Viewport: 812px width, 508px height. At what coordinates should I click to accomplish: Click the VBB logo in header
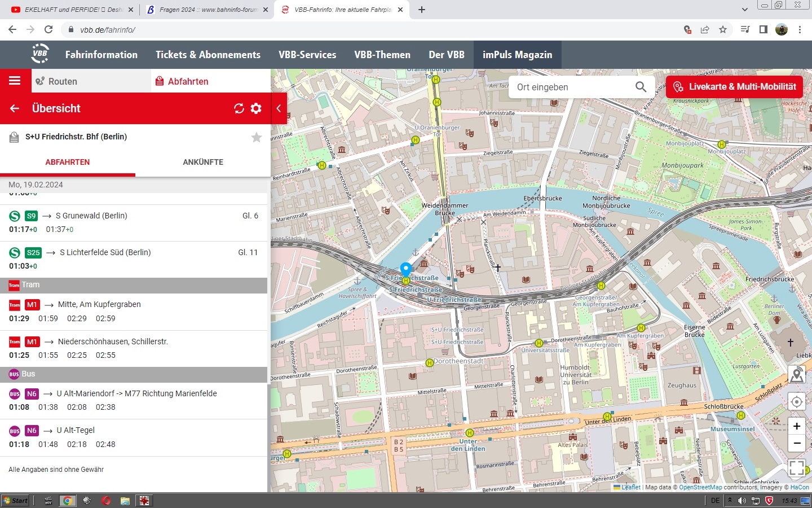coord(40,54)
